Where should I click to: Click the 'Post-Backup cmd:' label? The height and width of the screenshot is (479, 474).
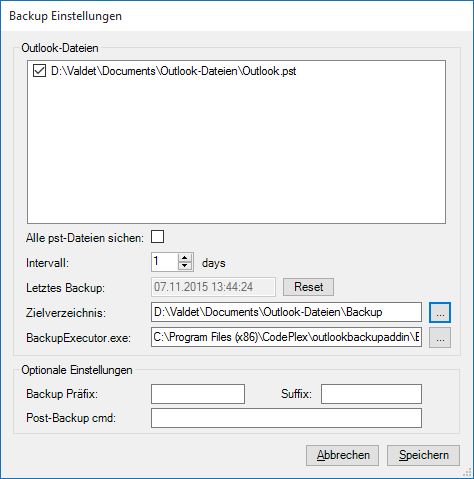click(x=71, y=418)
